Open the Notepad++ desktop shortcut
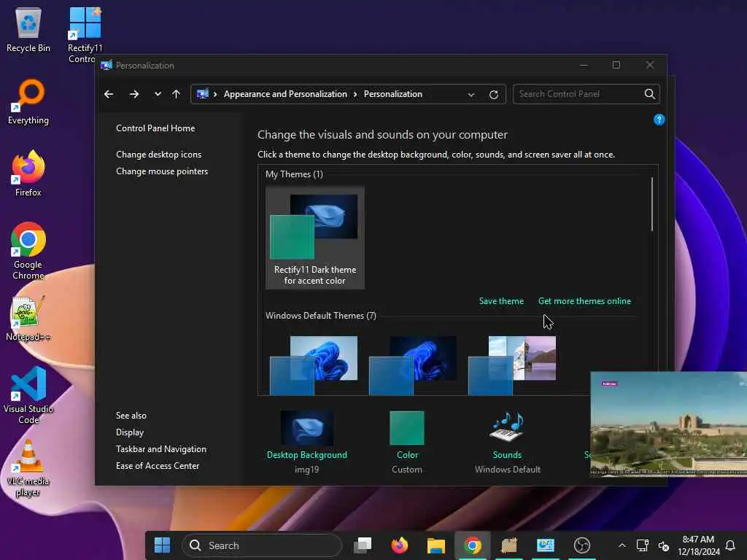Screen dimensions: 747x560 pyautogui.click(x=28, y=318)
